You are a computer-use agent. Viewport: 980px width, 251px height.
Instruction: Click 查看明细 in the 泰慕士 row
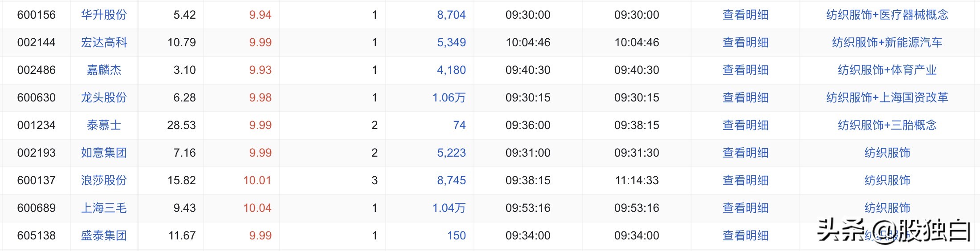tap(745, 125)
